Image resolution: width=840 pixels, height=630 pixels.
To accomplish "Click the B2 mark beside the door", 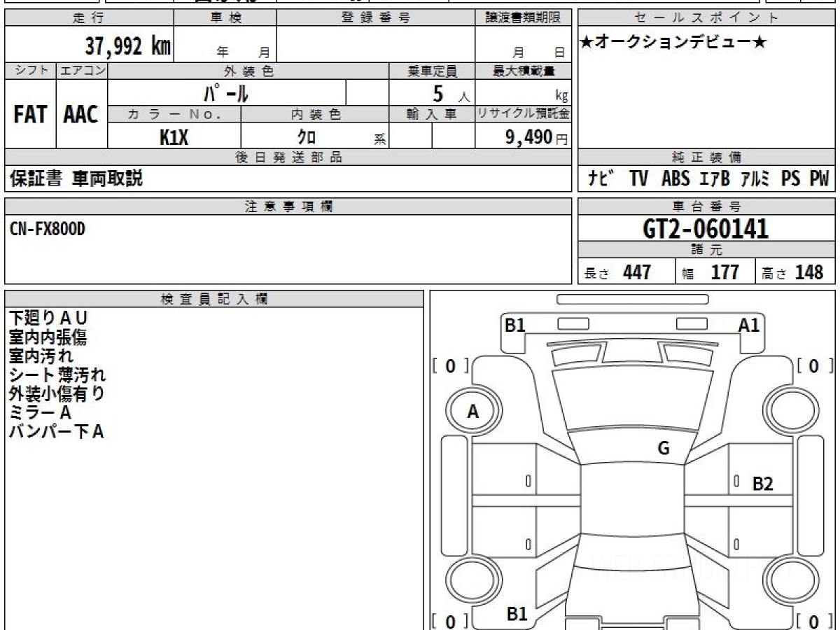I will tap(763, 484).
